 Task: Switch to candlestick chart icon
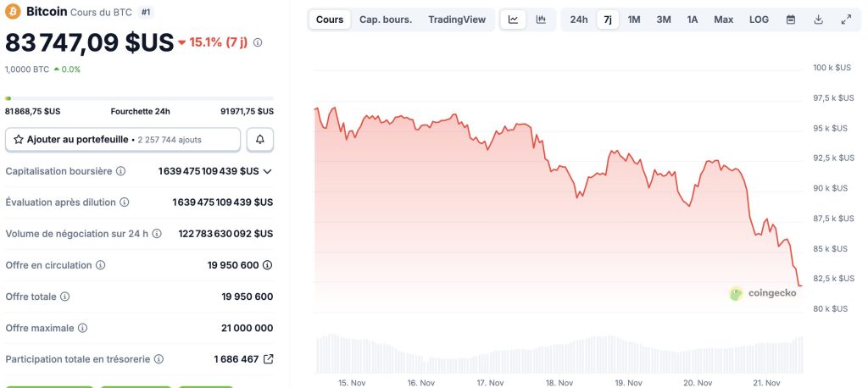541,19
